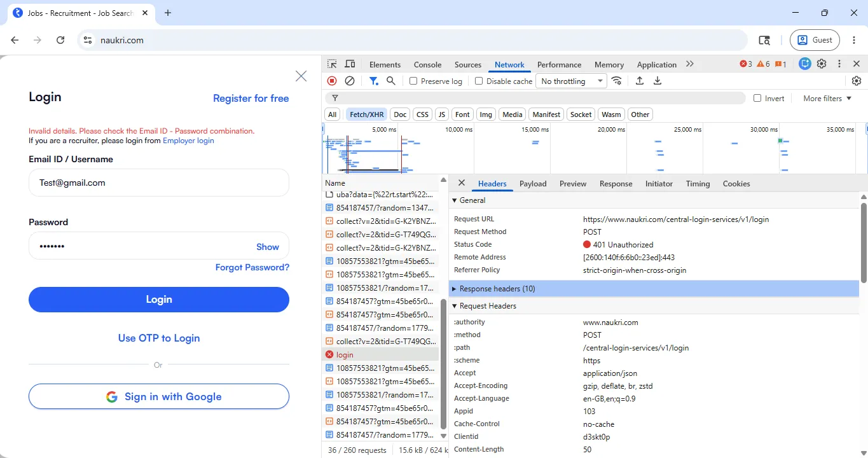Show more DevTools tabs via chevron
Image resolution: width=868 pixels, height=458 pixels.
690,64
